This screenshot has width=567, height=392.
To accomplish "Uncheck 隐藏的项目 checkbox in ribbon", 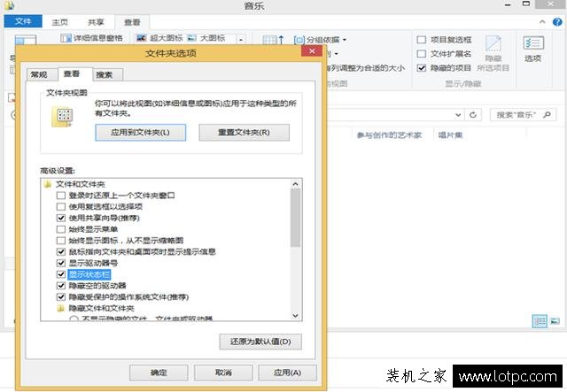I will (x=422, y=68).
